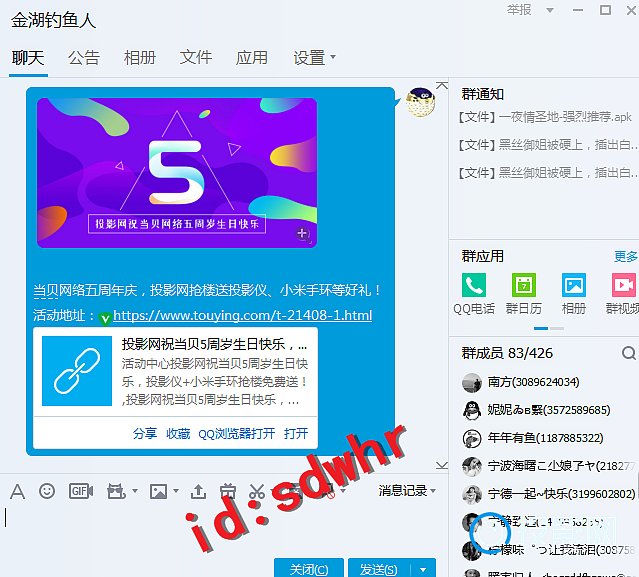
Task: Select member row 宁德一起~快乐(3199602802)
Action: pos(544,494)
